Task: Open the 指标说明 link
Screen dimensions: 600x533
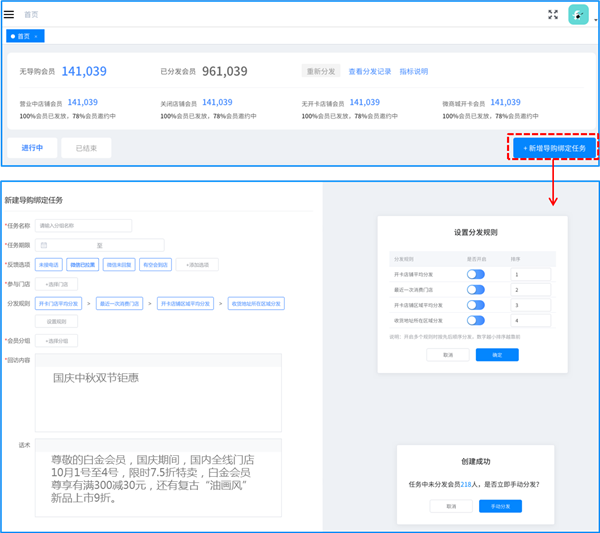Action: click(x=413, y=71)
